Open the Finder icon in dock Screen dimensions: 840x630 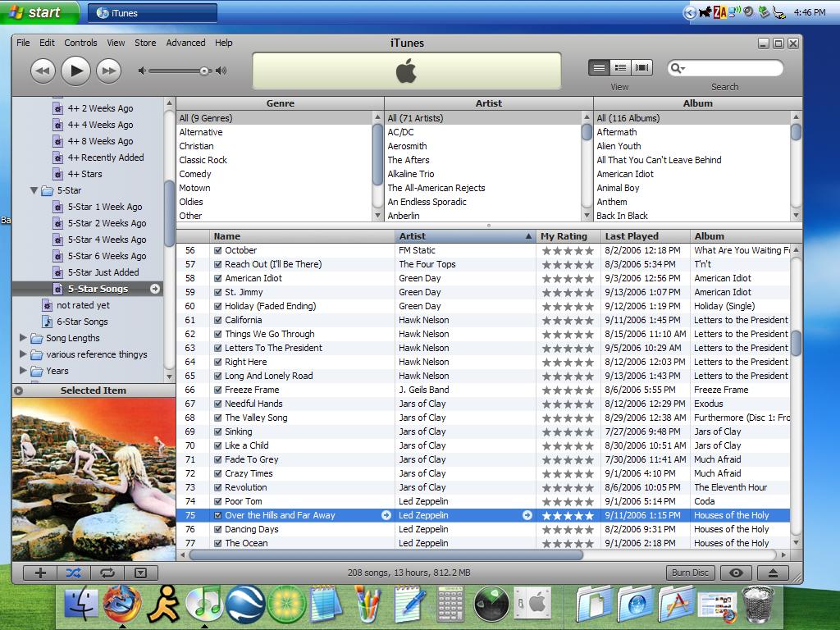coord(81,604)
